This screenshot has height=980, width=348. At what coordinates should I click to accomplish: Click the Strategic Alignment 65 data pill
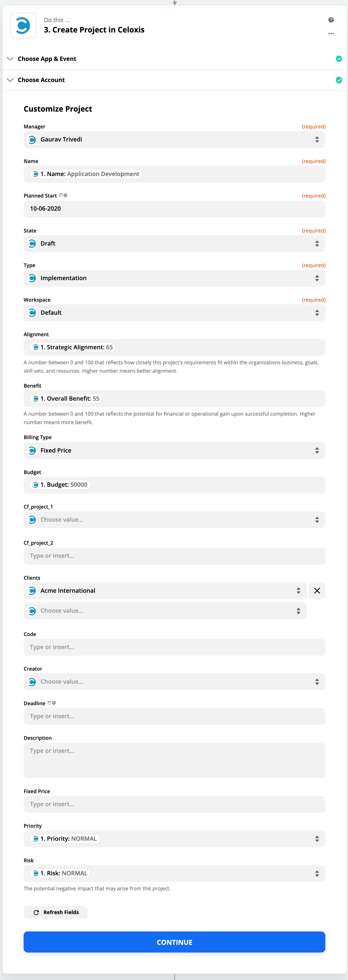[73, 347]
